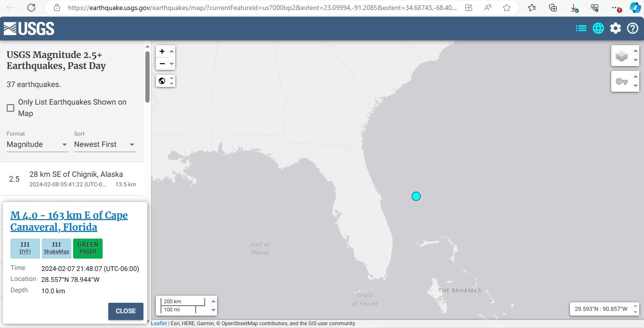Open the split screen app icon
The height and width of the screenshot is (328, 644).
[469, 8]
